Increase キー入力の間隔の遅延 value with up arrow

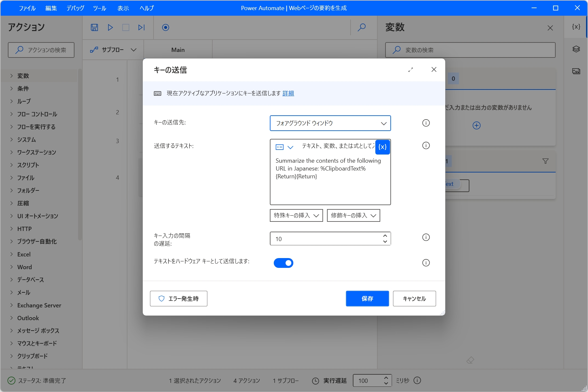point(385,236)
